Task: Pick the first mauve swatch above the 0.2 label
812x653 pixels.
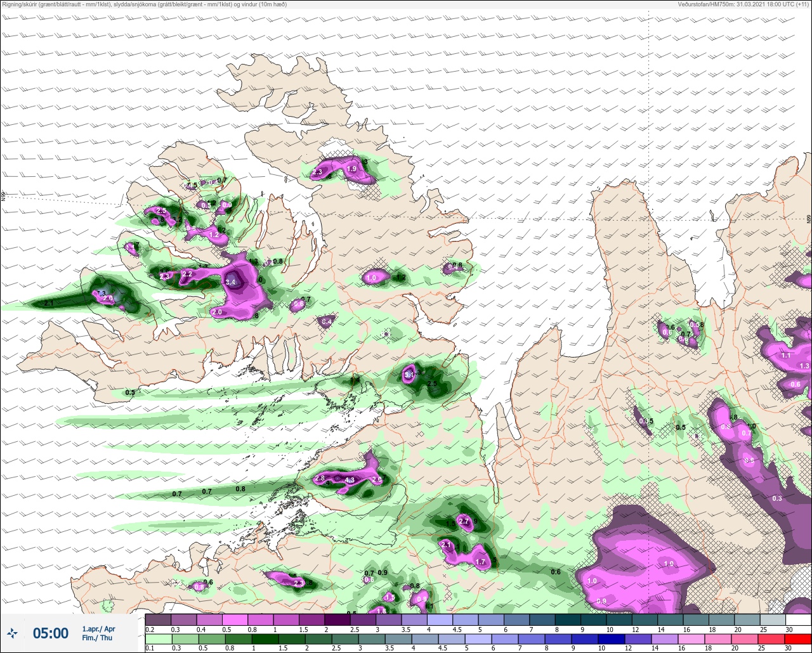Action: [x=158, y=619]
